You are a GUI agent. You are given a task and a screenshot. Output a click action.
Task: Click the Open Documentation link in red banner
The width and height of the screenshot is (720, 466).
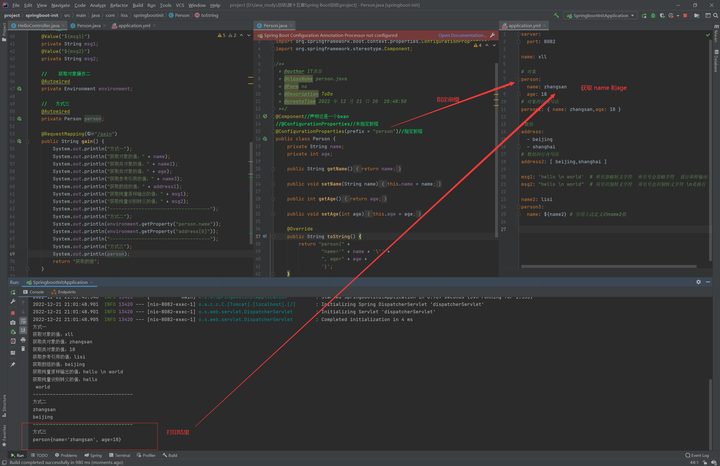pyautogui.click(x=461, y=35)
